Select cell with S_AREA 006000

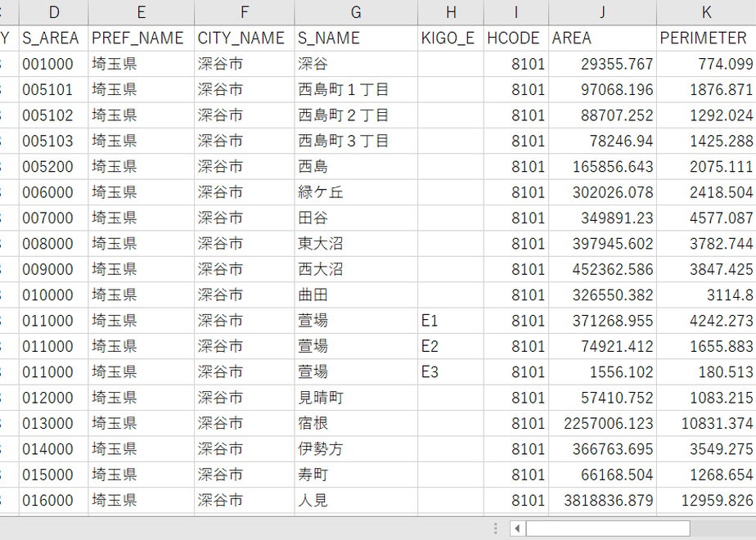53,192
